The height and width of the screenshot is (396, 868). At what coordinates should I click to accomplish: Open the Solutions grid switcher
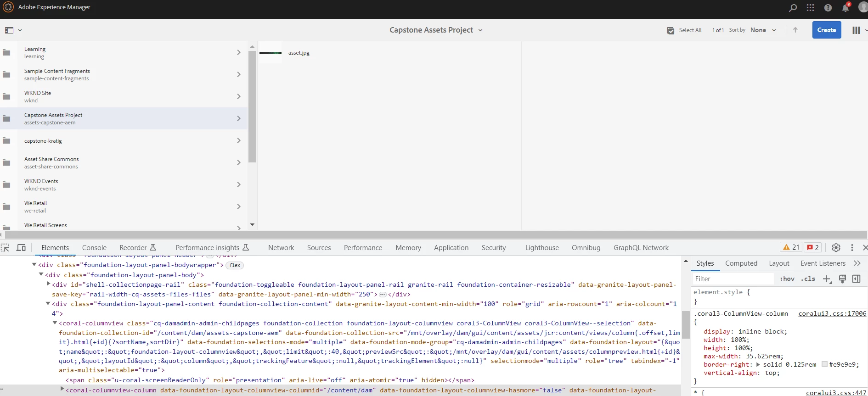point(810,7)
